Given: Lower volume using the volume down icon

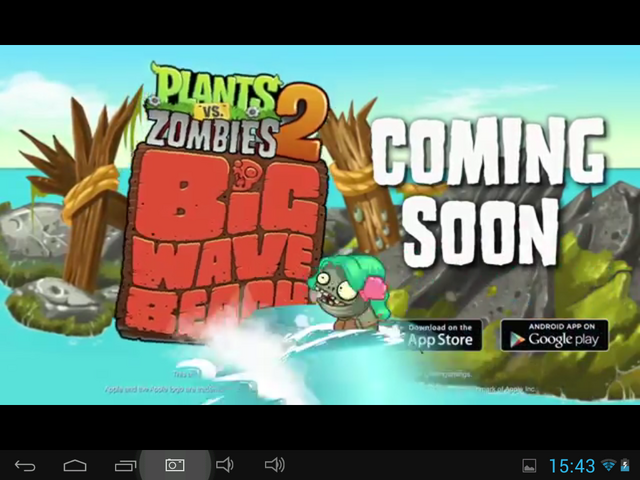Looking at the screenshot, I should tap(224, 465).
